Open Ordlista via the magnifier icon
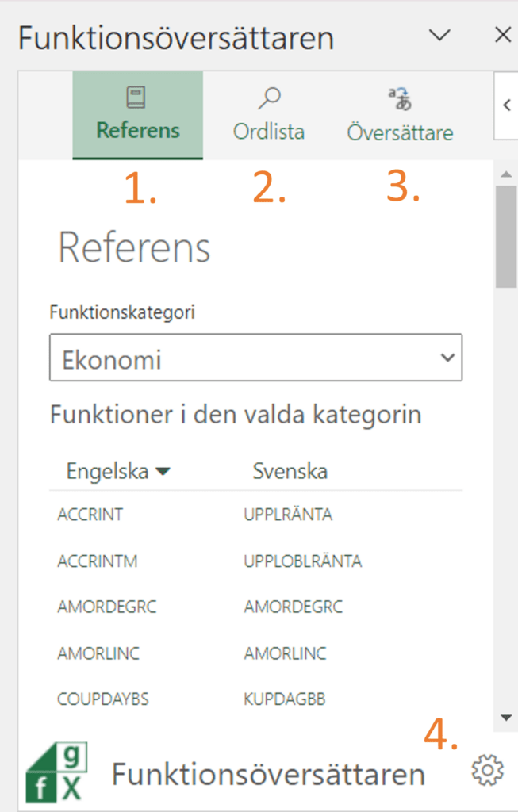The width and height of the screenshot is (518, 812). [x=268, y=95]
